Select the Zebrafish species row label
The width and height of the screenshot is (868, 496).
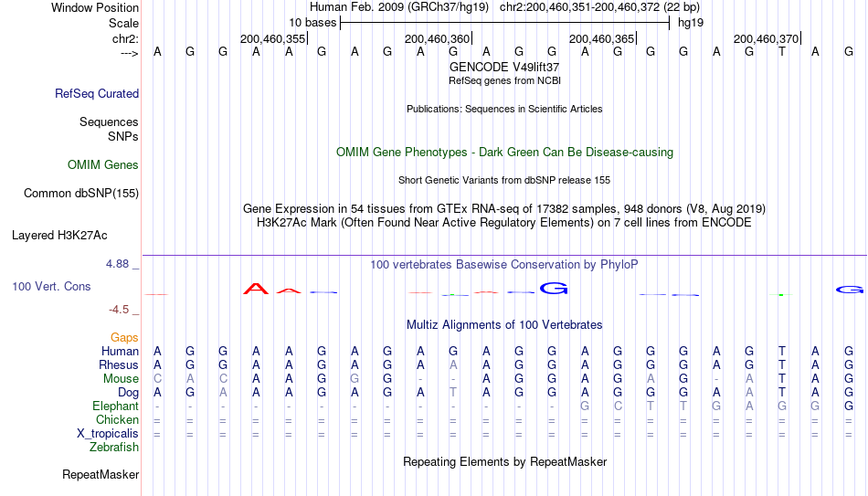click(x=114, y=448)
